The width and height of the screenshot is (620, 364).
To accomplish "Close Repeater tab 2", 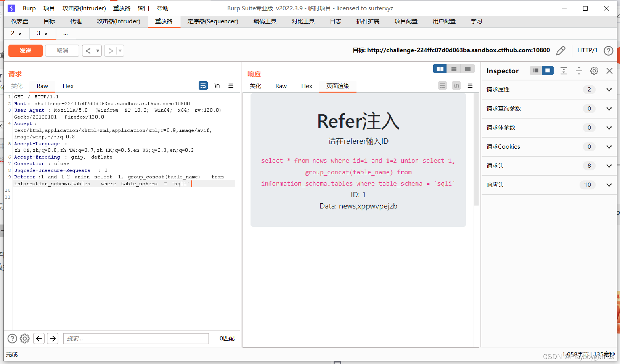I will (20, 34).
